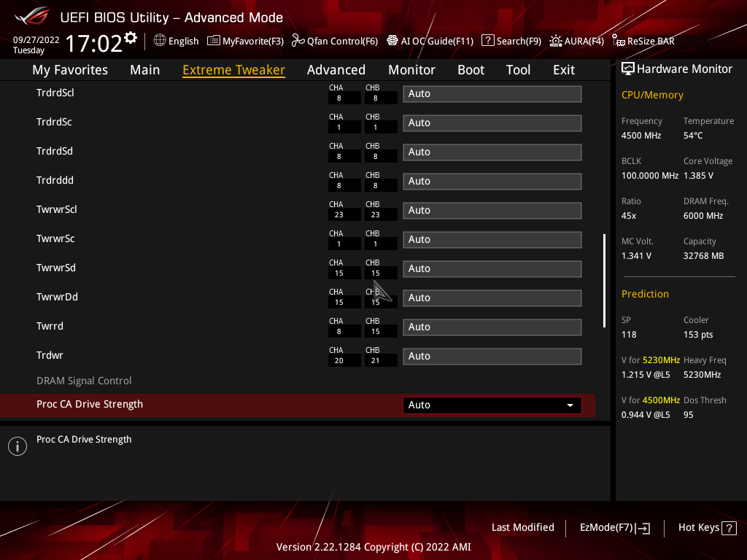Click the 4500 MHz frequency value
747x560 pixels.
640,136
